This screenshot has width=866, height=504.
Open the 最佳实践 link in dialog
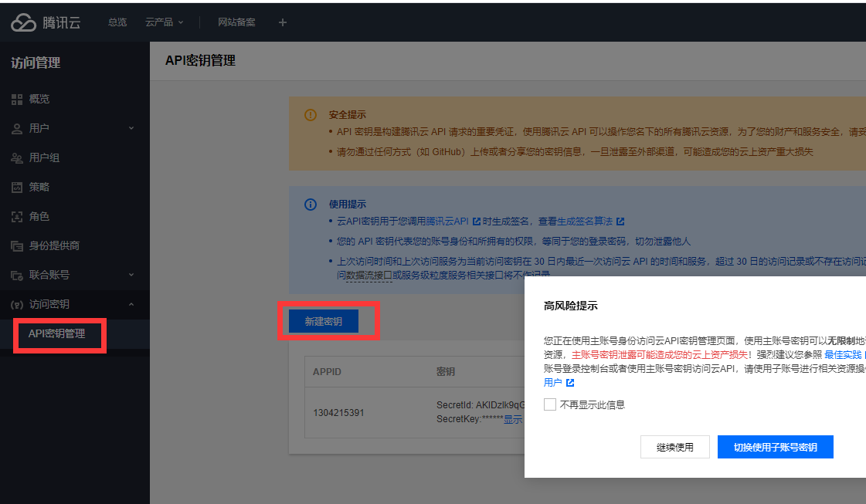(x=843, y=355)
